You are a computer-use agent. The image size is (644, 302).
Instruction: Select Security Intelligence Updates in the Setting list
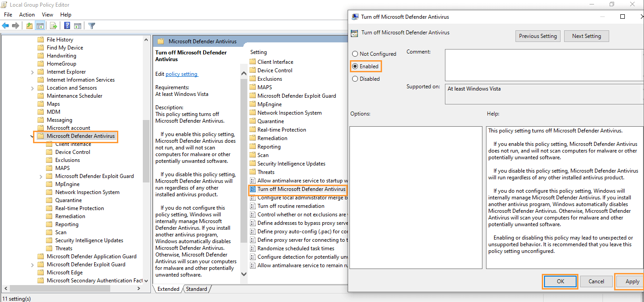pos(291,164)
